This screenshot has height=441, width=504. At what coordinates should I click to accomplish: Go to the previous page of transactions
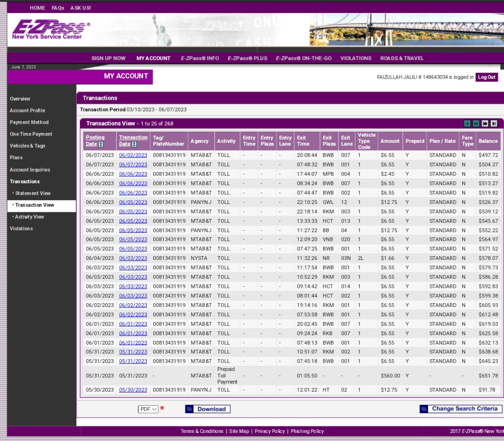476,124
